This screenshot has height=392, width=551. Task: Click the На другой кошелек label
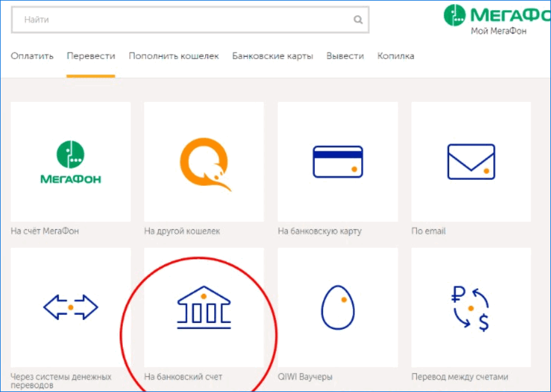[x=182, y=231]
